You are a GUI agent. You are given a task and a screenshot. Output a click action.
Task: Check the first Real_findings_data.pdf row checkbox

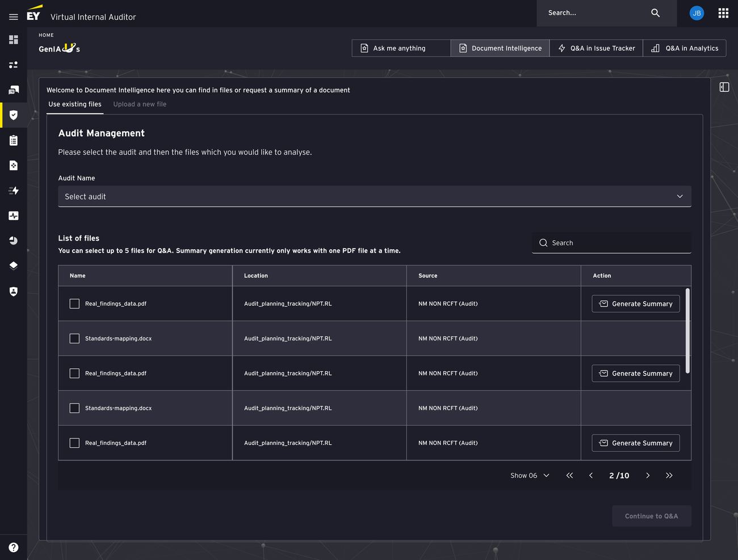[x=74, y=304]
